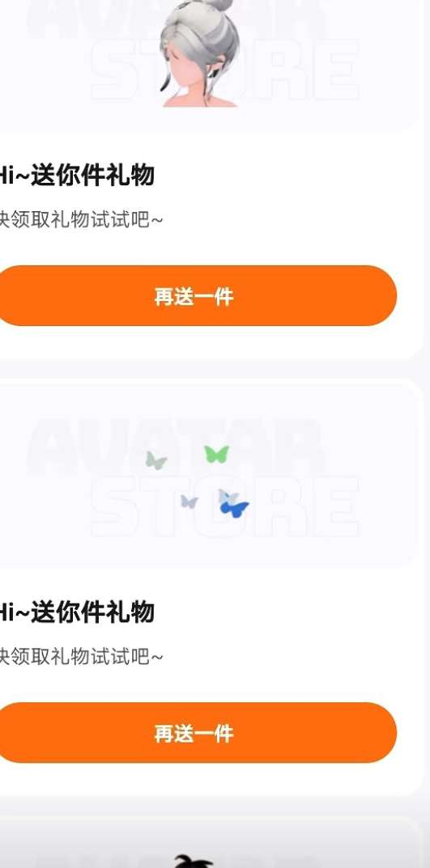Open the Hi~送你件礼物 heading under the butterflies
The image size is (430, 868).
(x=76, y=612)
